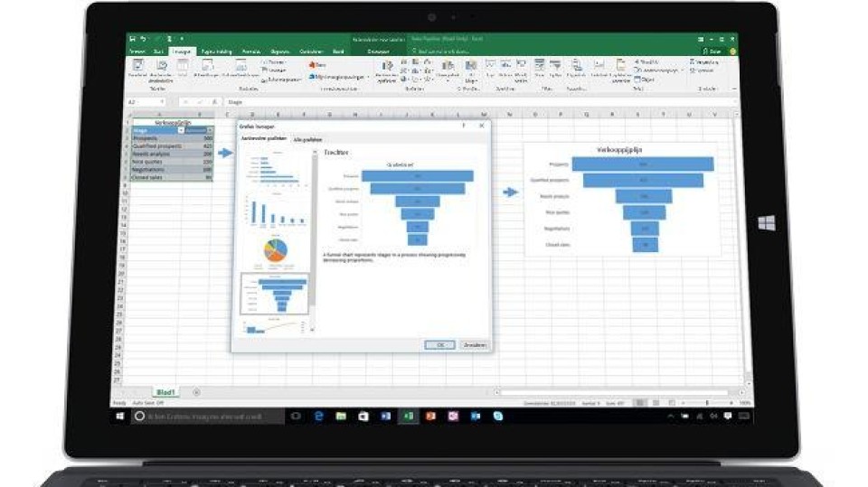Click the Delen (share) button
The image size is (868, 487).
click(712, 52)
